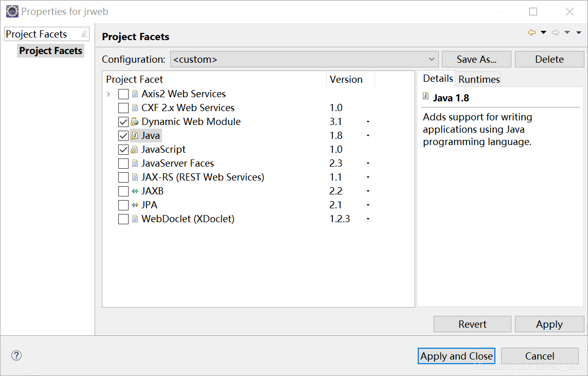
Task: Enable the JavaServer Faces checkbox
Action: click(x=123, y=164)
